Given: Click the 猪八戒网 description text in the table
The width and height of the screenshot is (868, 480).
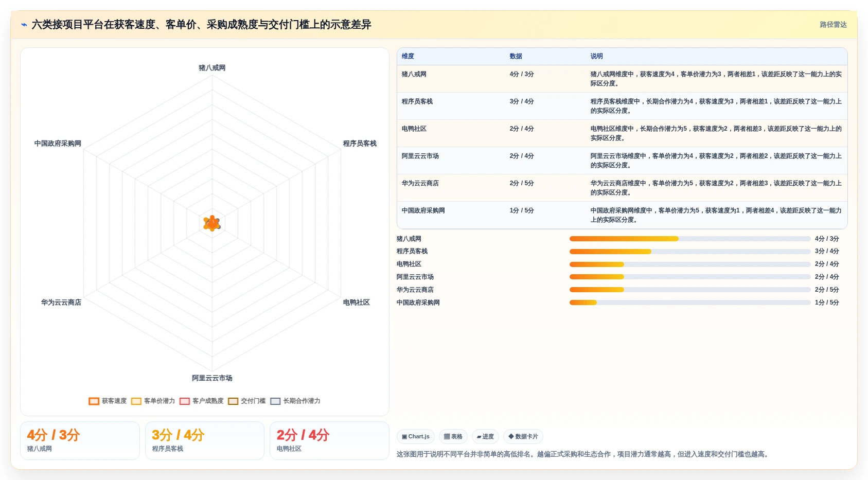Looking at the screenshot, I should tap(716, 79).
